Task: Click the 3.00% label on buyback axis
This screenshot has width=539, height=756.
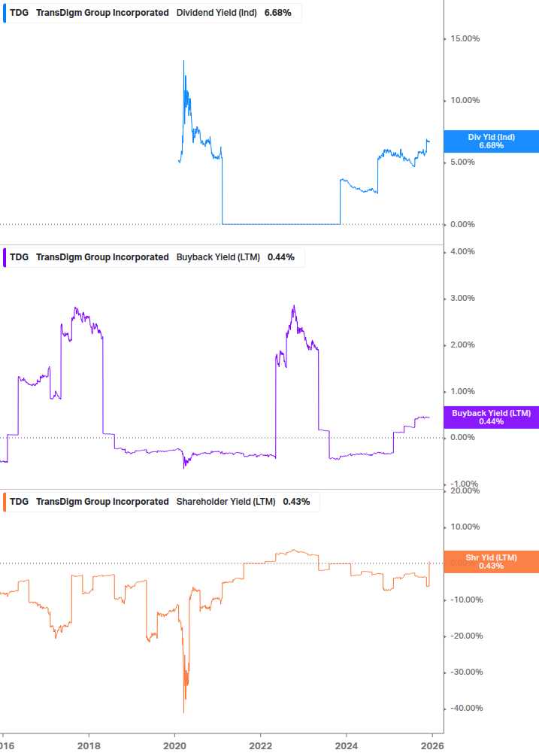Action: [x=462, y=299]
